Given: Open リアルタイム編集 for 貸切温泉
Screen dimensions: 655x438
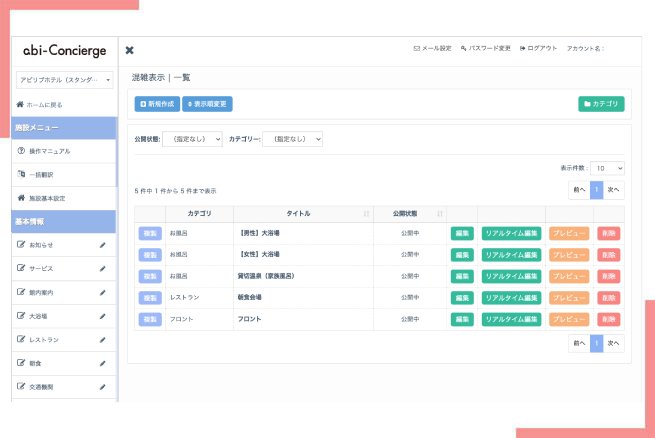Looking at the screenshot, I should point(511,276).
